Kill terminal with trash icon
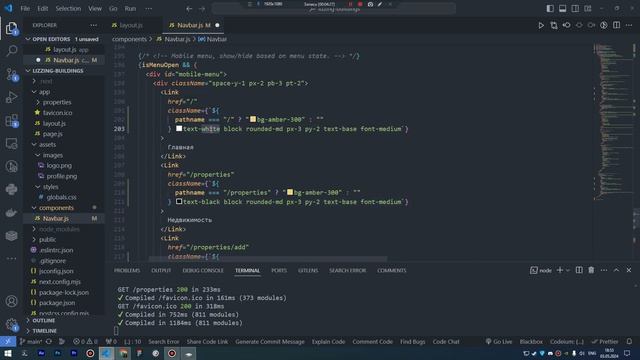This screenshot has width=640, height=360. (591, 270)
